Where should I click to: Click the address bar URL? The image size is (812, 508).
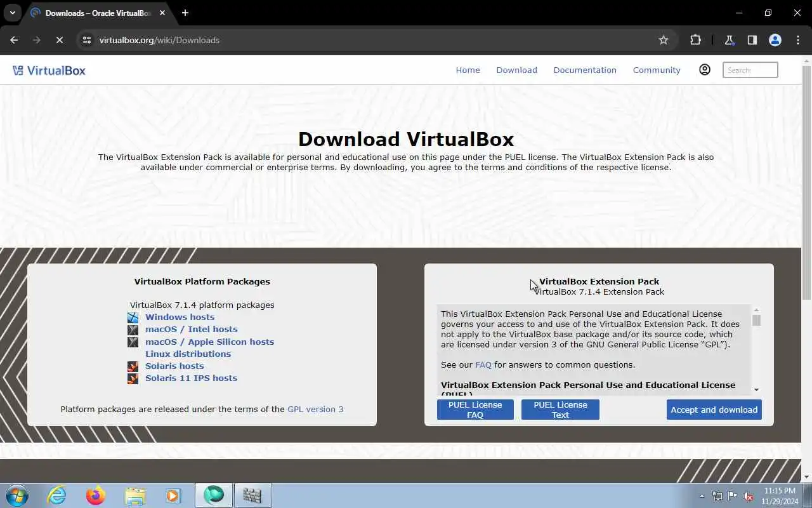(x=159, y=40)
